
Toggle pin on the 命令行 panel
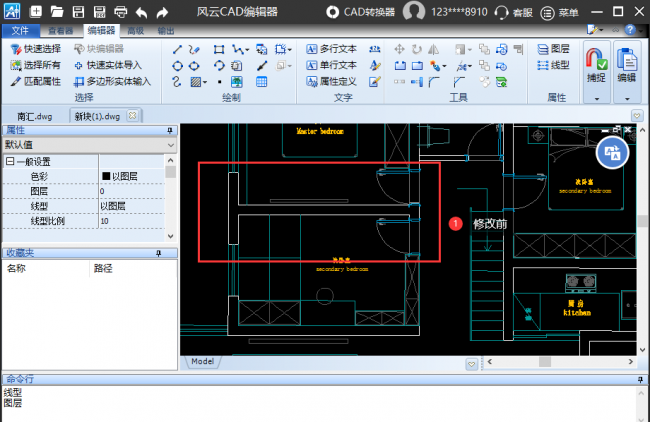640,379
